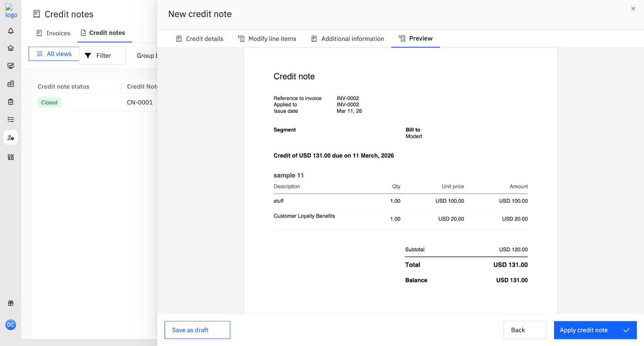
Task: Go to the home icon in sidebar
Action: pos(11,48)
